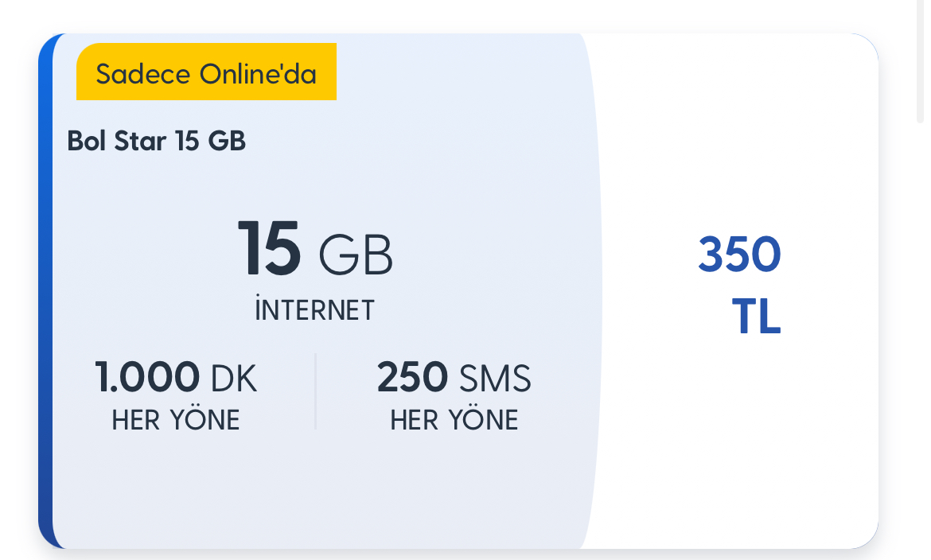Select the İNTERNET label
The height and width of the screenshot is (560, 931).
click(314, 310)
